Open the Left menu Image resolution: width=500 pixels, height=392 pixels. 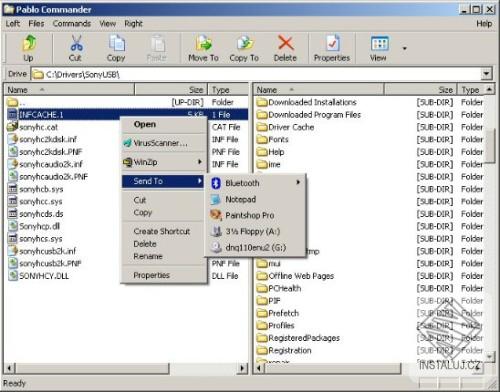[x=13, y=24]
